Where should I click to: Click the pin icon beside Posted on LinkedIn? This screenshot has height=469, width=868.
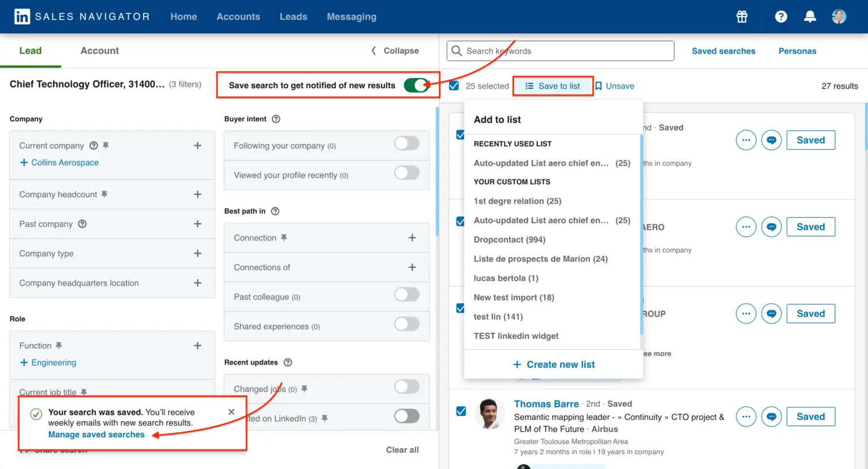(x=324, y=418)
